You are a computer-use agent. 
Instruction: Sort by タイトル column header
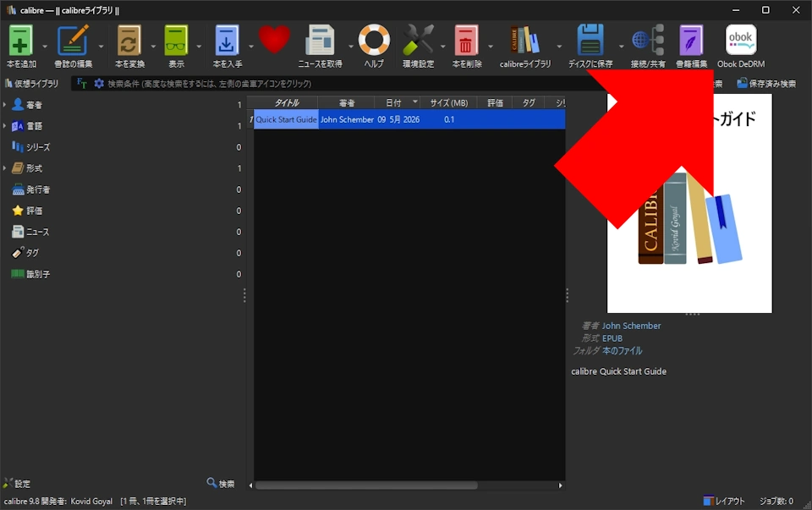click(286, 102)
